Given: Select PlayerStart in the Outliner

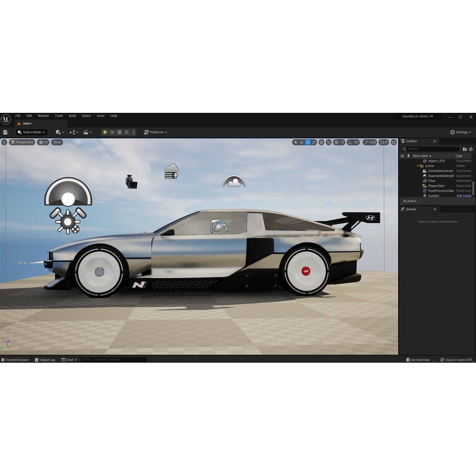Looking at the screenshot, I should (x=436, y=186).
